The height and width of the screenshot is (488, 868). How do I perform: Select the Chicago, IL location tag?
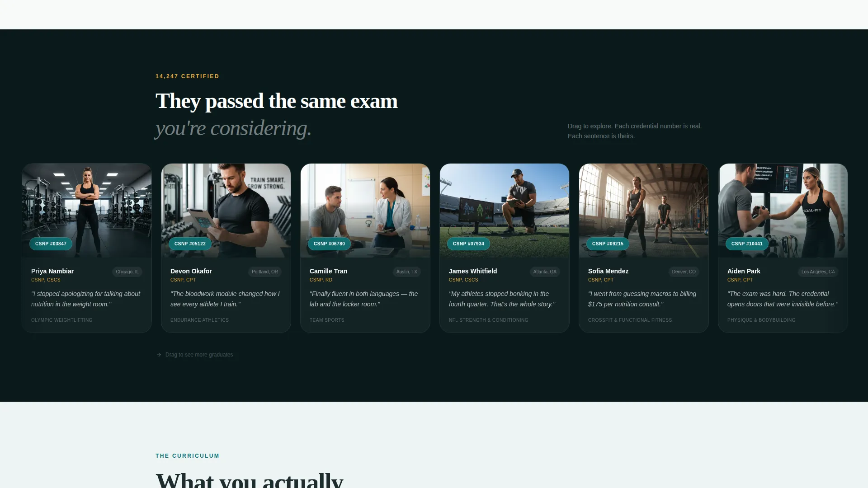pyautogui.click(x=127, y=272)
